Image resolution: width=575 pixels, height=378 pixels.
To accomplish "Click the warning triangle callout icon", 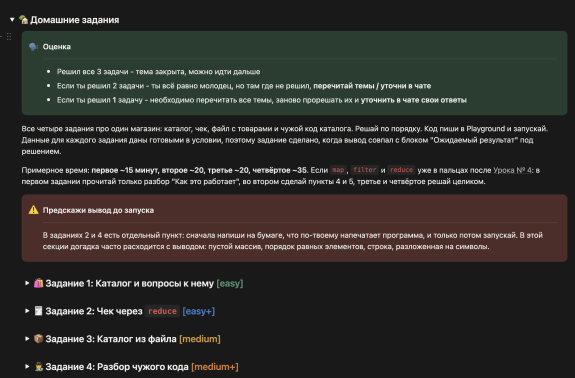I will click(x=33, y=210).
